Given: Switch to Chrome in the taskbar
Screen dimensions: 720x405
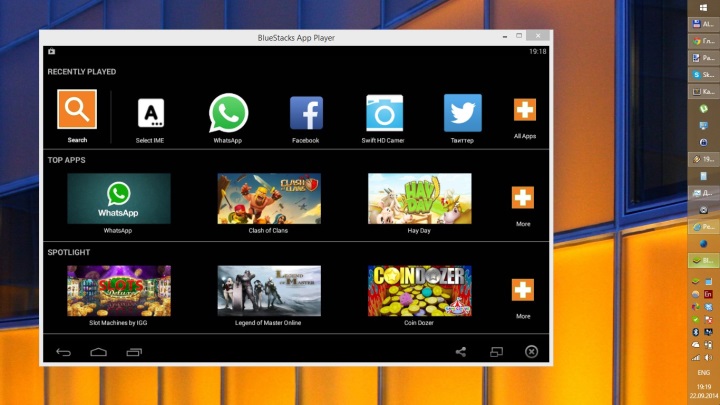Looking at the screenshot, I should tap(703, 41).
